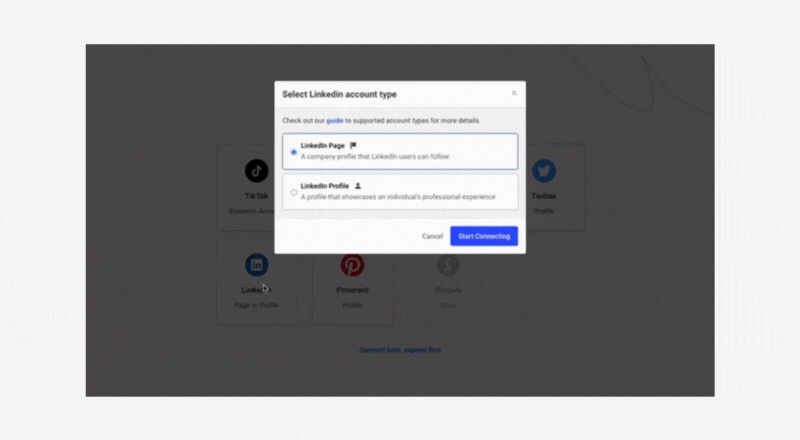
Task: Close the dialog with the X icon
Action: tap(514, 93)
